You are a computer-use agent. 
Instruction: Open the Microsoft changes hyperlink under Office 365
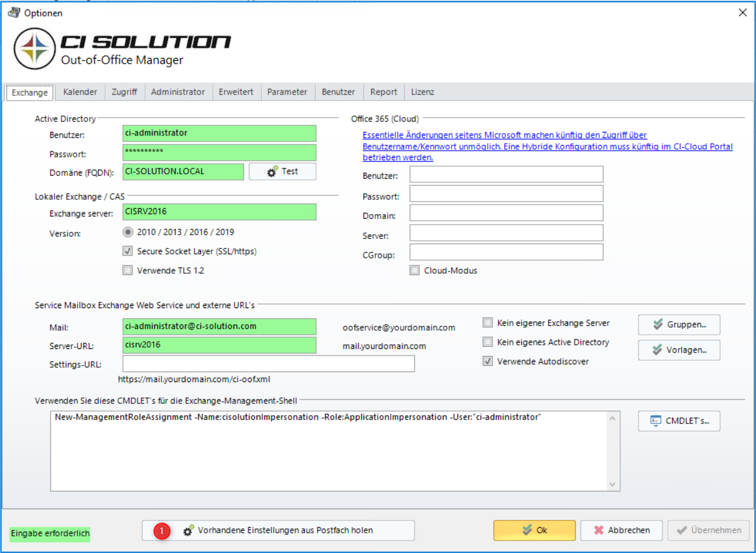[x=547, y=147]
